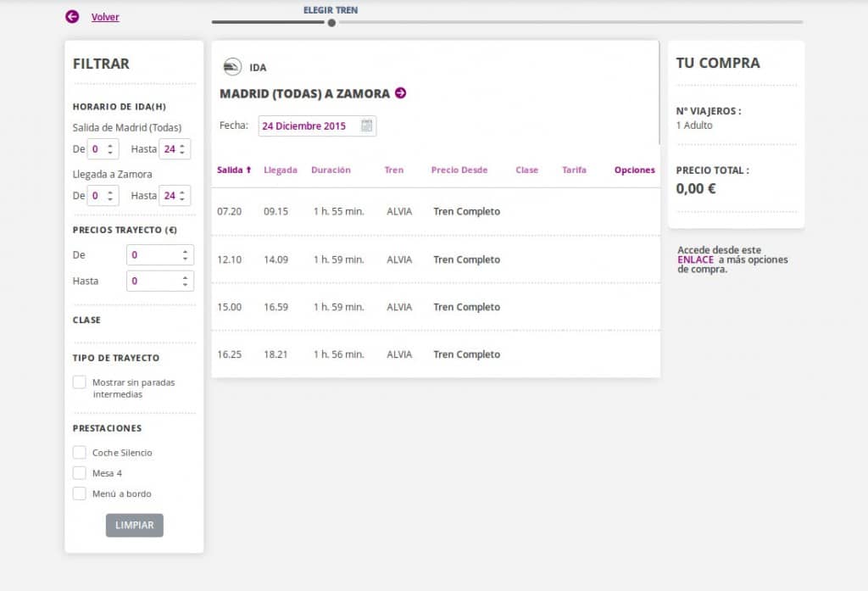The width and height of the screenshot is (868, 591).
Task: Check the Coche Silencio option
Action: pyautogui.click(x=80, y=452)
